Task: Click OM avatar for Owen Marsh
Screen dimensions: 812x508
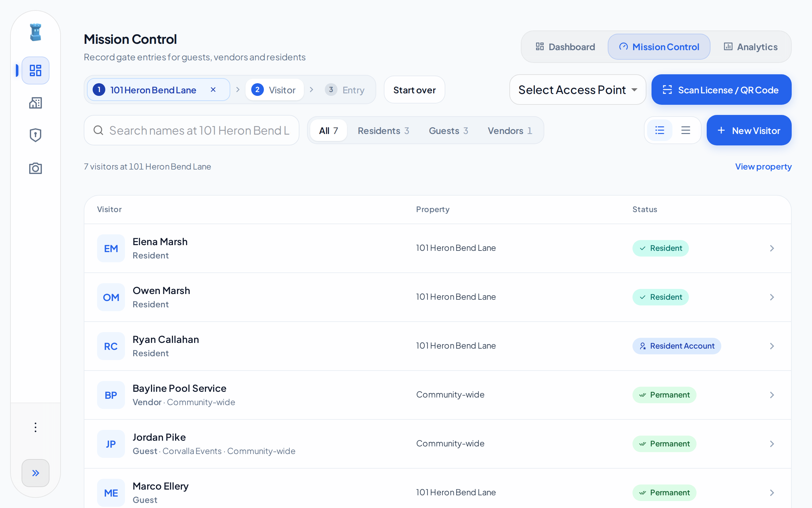Action: [111, 297]
